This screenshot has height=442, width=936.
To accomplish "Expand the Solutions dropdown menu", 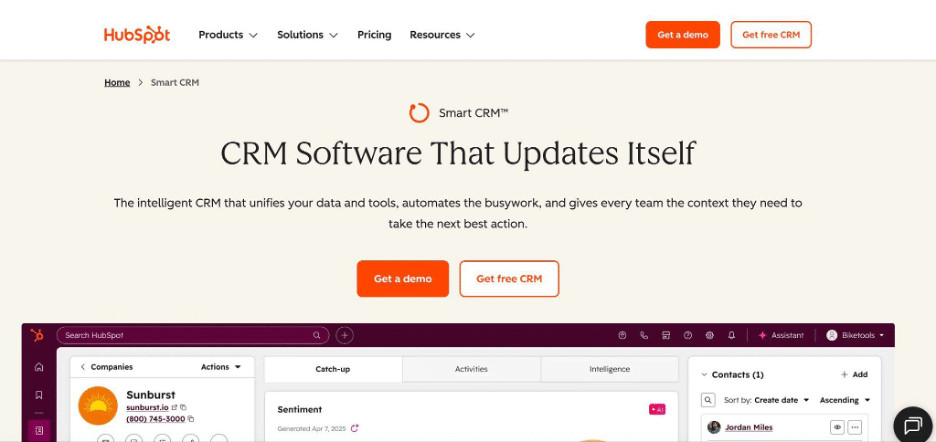I will point(307,35).
